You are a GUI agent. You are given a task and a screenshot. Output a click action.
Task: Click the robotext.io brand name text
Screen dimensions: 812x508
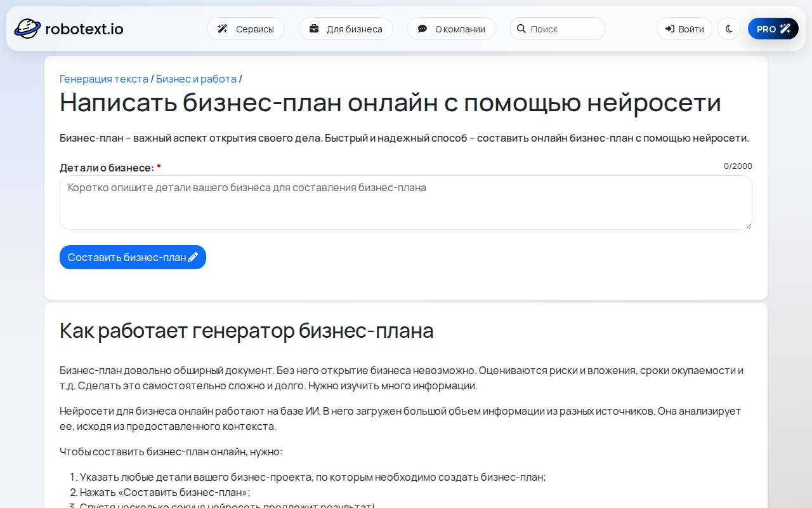click(x=84, y=29)
